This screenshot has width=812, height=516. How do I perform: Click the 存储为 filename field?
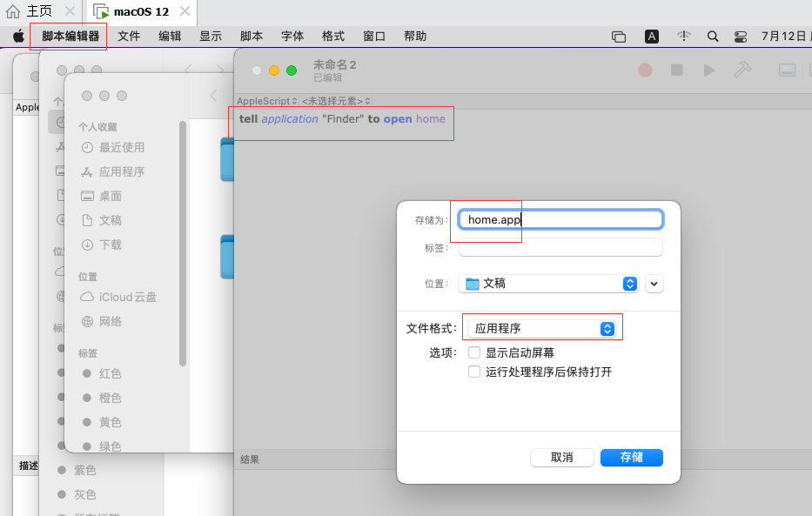pos(560,219)
